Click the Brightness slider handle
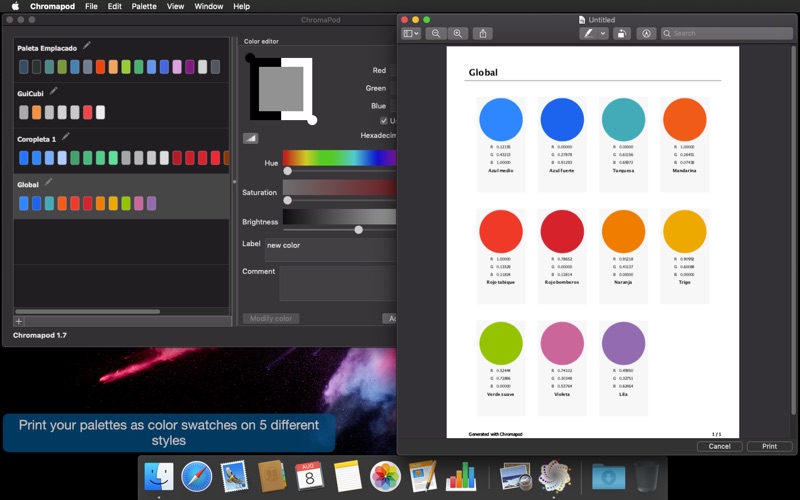This screenshot has width=800, height=500. pyautogui.click(x=359, y=230)
